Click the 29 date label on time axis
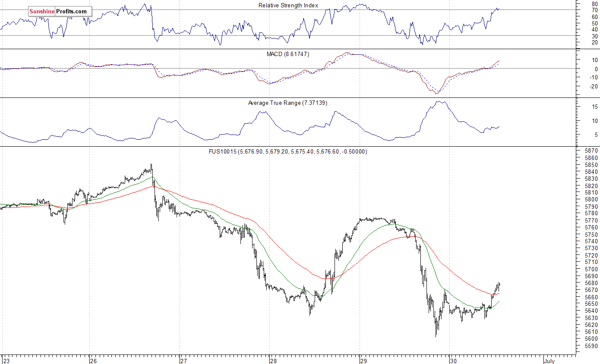 click(x=364, y=361)
